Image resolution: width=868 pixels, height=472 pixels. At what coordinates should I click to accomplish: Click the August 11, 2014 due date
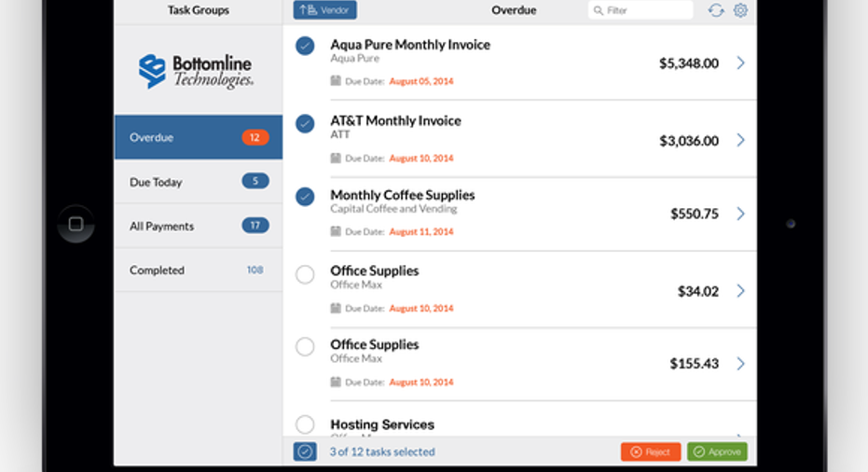click(421, 231)
